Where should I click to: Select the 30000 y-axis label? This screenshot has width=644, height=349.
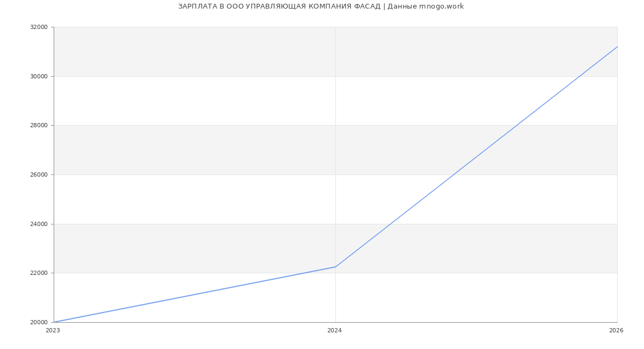(39, 76)
